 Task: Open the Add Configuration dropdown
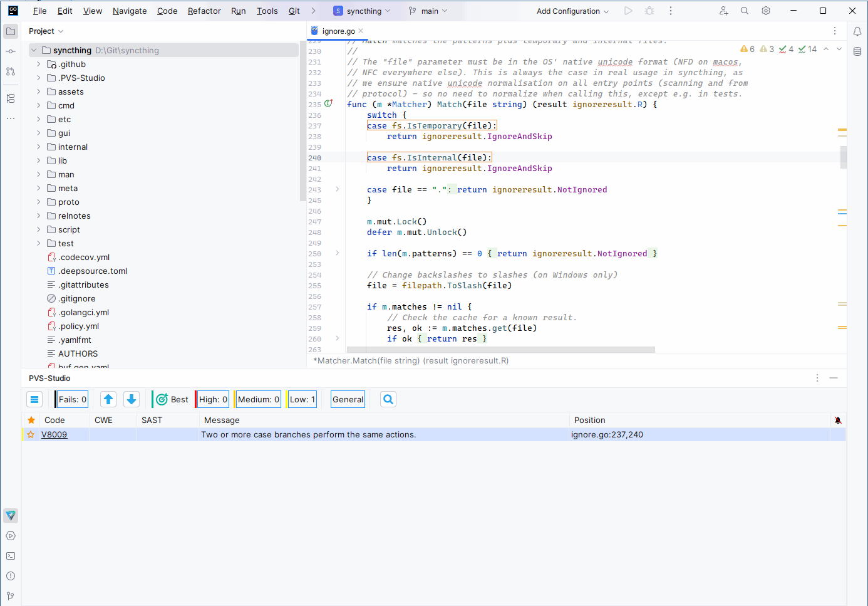click(x=572, y=11)
